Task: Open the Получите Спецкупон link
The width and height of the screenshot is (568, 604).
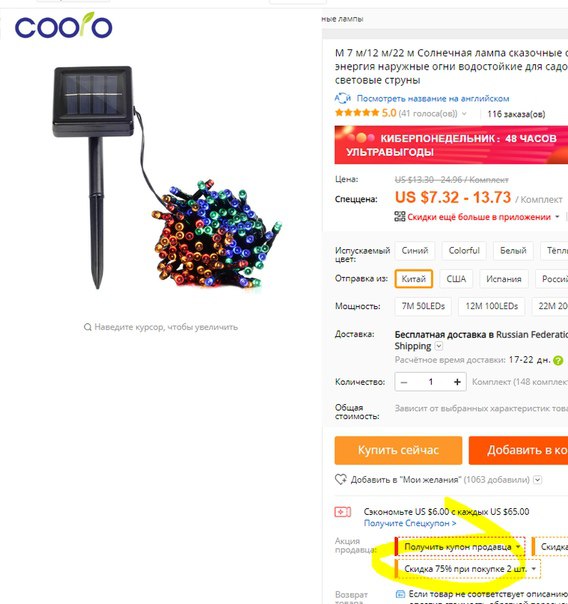Action: click(410, 523)
